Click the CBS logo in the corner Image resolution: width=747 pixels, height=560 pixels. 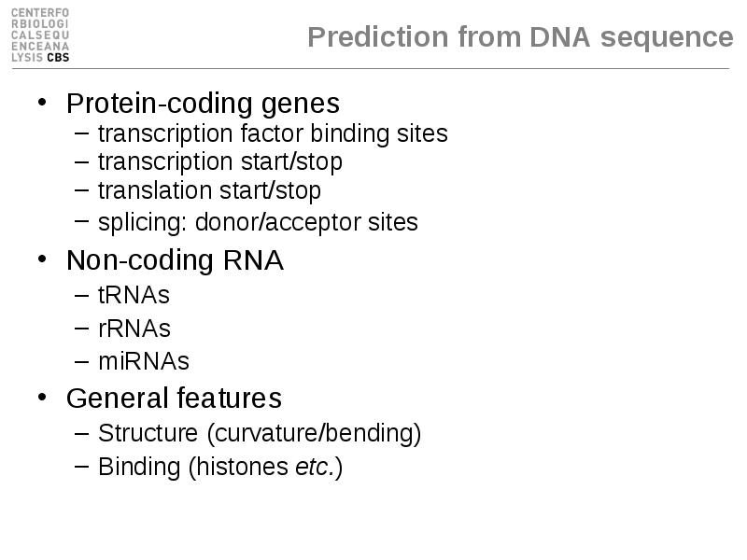click(x=40, y=35)
